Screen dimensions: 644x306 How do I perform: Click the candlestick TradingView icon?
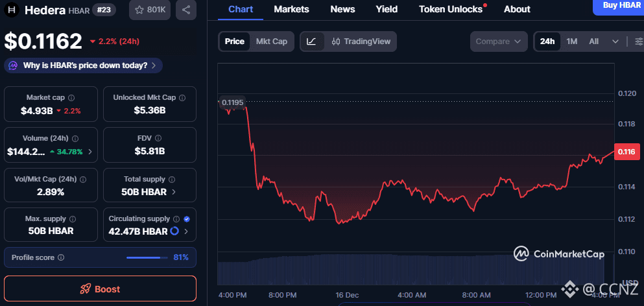coord(336,41)
